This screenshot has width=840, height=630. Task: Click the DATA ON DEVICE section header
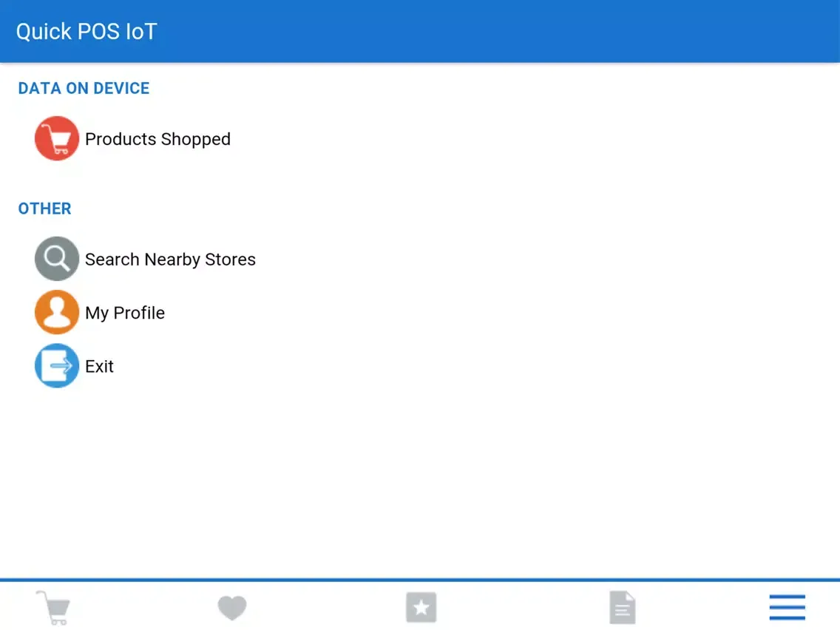pyautogui.click(x=84, y=89)
